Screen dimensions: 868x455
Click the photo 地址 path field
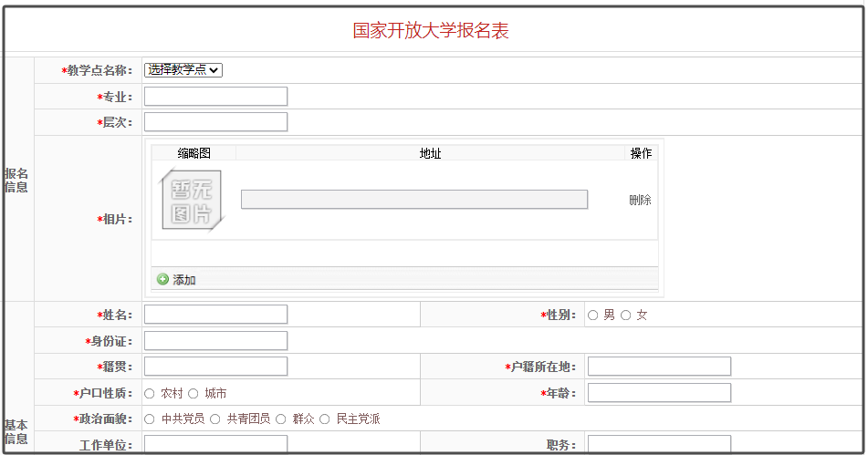click(x=414, y=200)
